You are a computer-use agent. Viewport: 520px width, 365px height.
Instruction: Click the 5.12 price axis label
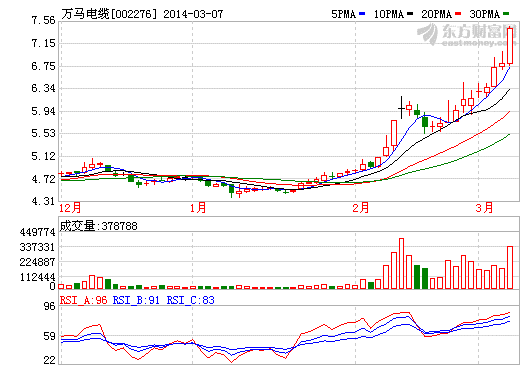pyautogui.click(x=43, y=156)
